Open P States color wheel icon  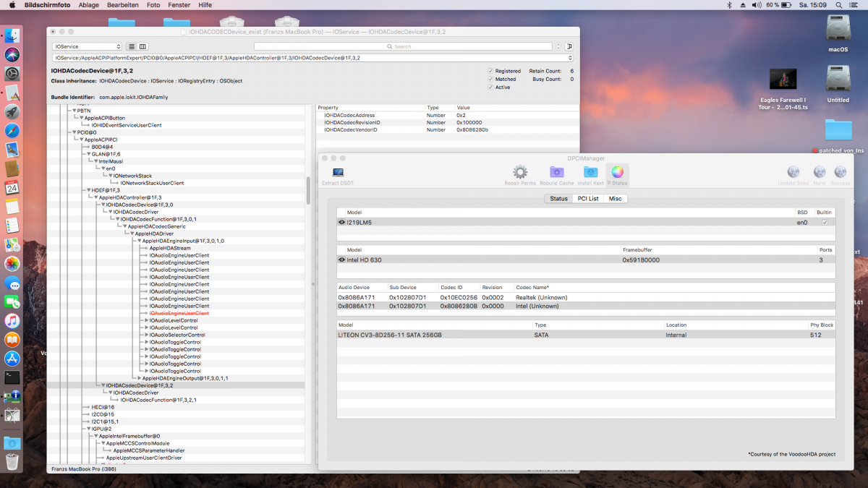(x=617, y=174)
